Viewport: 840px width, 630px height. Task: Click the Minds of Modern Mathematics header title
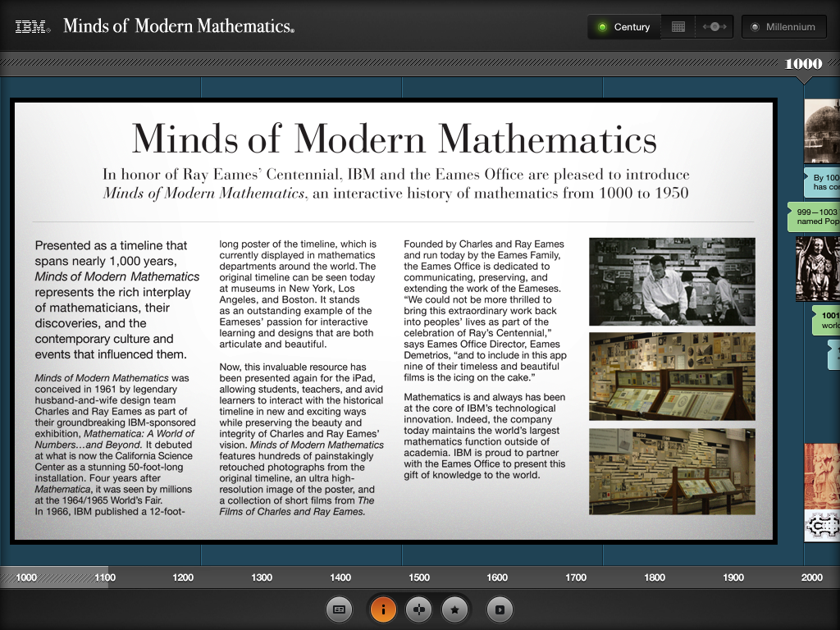[178, 25]
